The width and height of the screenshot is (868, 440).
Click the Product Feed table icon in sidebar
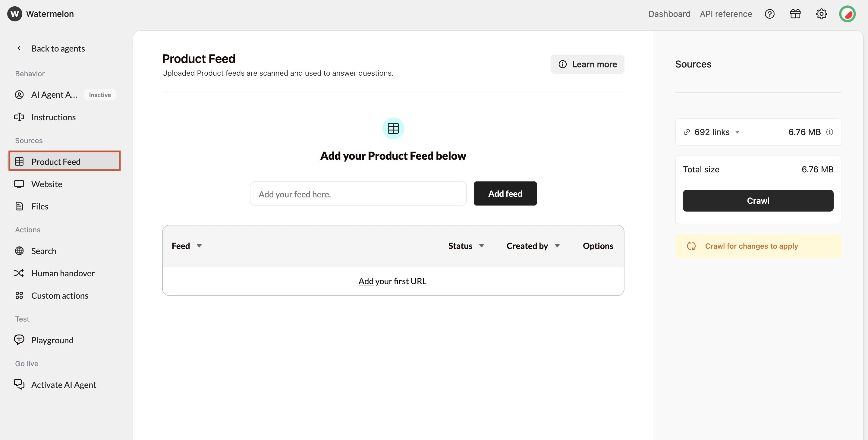pos(19,161)
